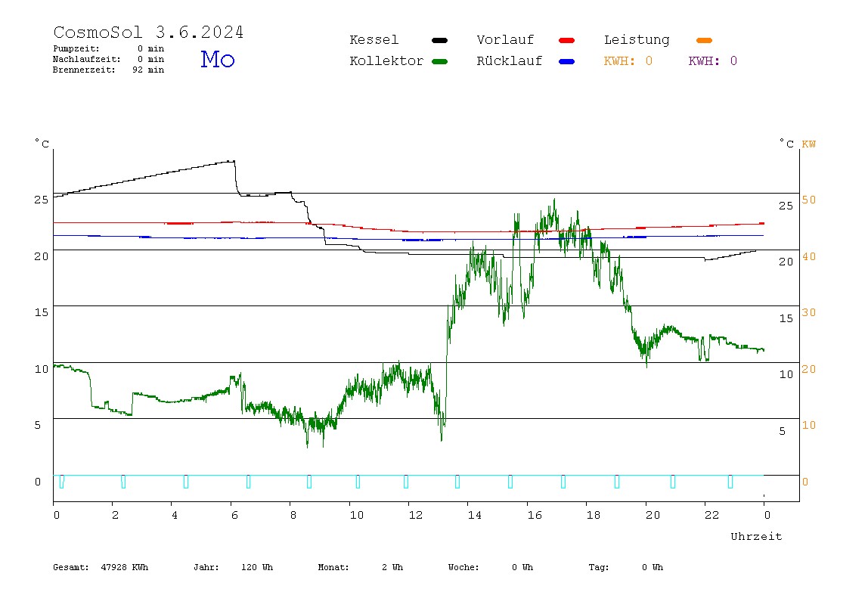Click the orange 30 KW scale value

pos(809,313)
